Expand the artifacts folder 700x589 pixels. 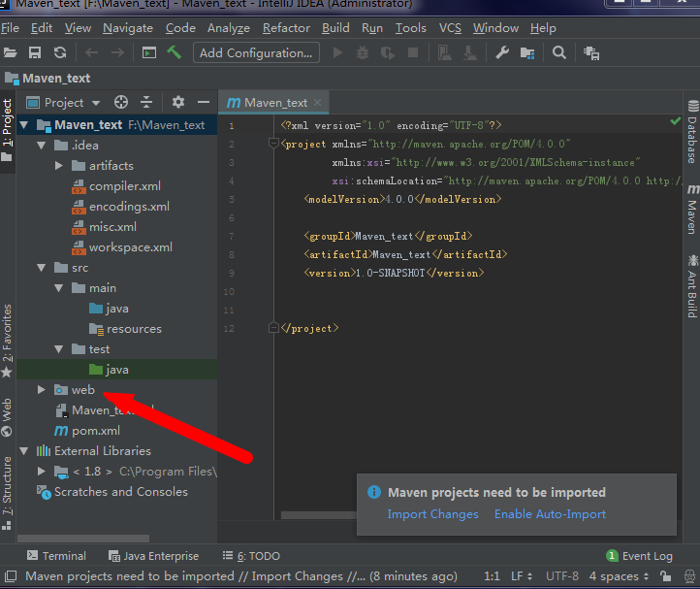pyautogui.click(x=59, y=166)
